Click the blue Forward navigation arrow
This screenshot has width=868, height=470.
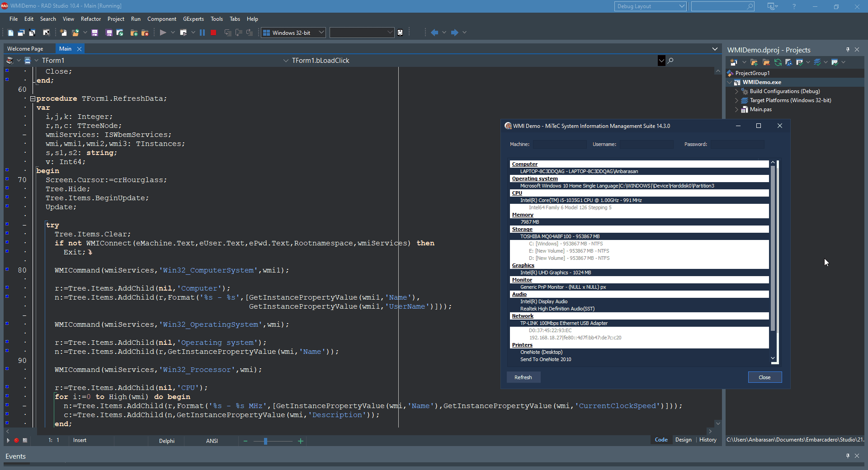click(454, 33)
